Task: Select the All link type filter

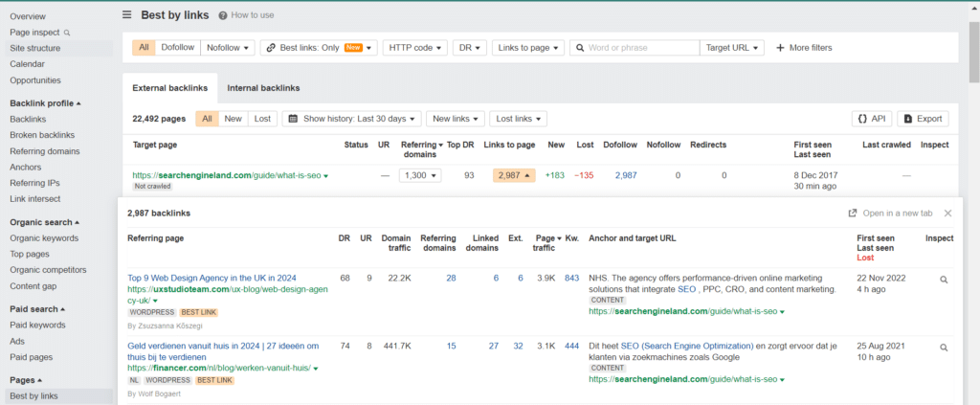Action: point(144,48)
